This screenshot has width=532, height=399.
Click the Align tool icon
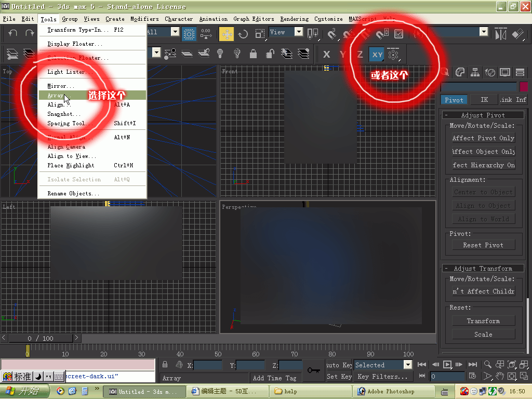518,34
